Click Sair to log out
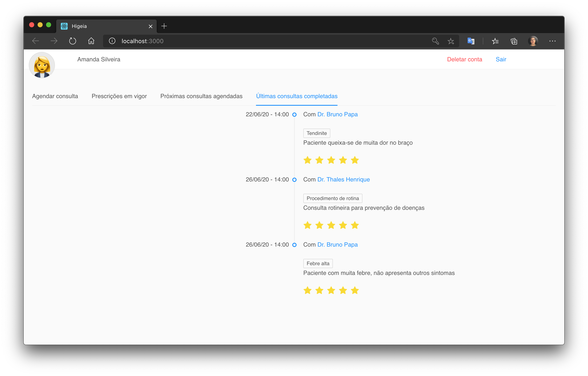Viewport: 588px width, 376px height. click(501, 59)
